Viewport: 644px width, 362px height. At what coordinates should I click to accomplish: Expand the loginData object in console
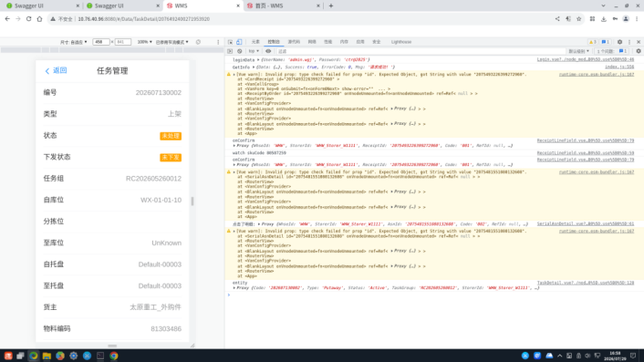tap(258, 60)
